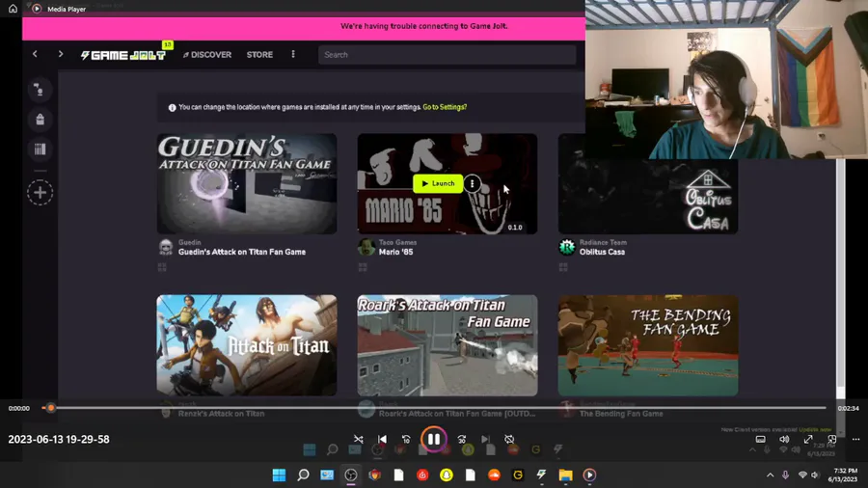Click Guedin's Attack on Titan title link

pyautogui.click(x=242, y=252)
